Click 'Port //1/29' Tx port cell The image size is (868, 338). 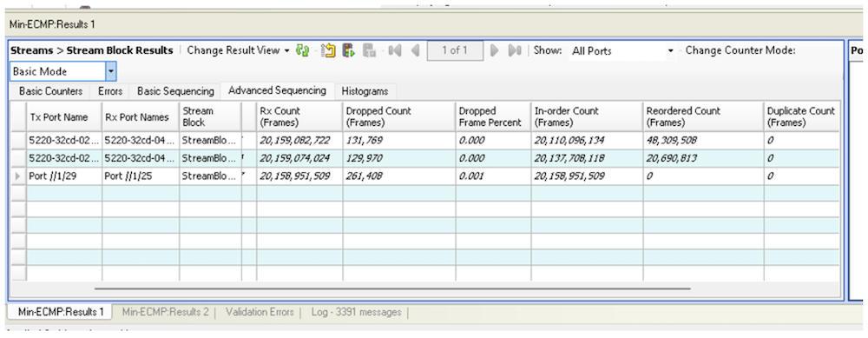click(63, 176)
